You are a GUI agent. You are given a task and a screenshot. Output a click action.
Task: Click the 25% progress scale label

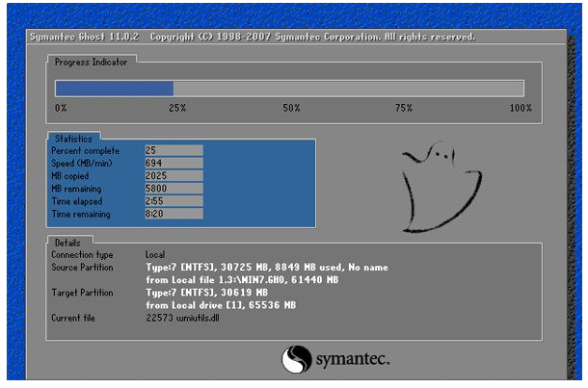click(177, 108)
